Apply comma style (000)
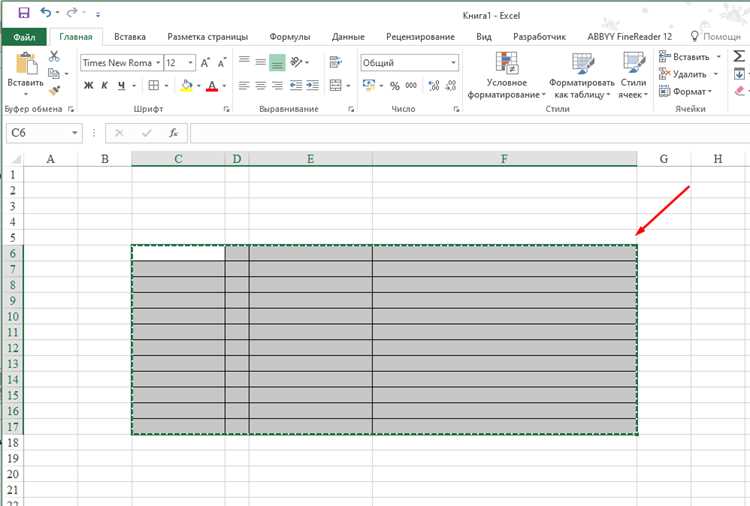This screenshot has height=506, width=750. point(411,86)
